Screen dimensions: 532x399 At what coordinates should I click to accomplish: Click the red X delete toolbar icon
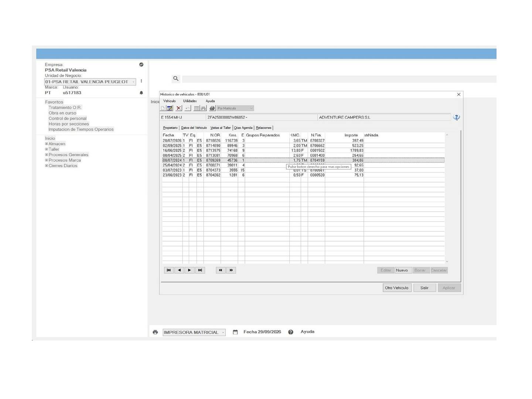[x=179, y=108]
